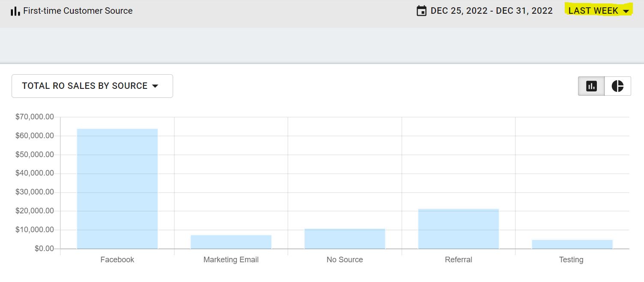Click the Marketing Email bar
Viewport: 644px width, 282px height.
pos(231,242)
